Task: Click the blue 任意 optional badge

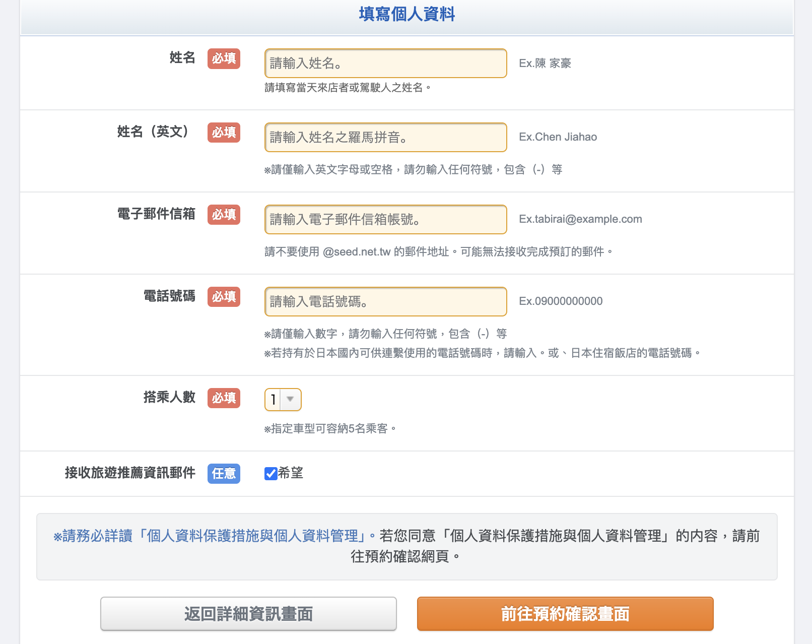Action: (224, 474)
